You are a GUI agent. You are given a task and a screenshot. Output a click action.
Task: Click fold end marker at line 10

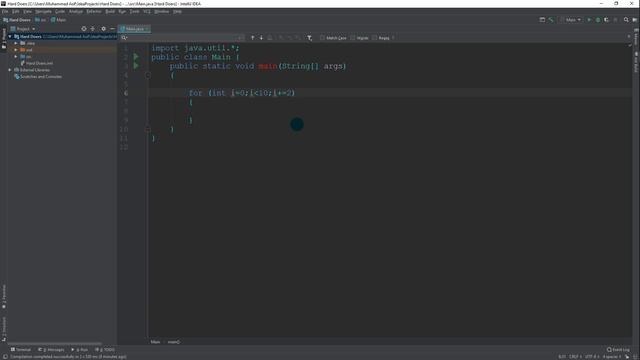[148, 129]
